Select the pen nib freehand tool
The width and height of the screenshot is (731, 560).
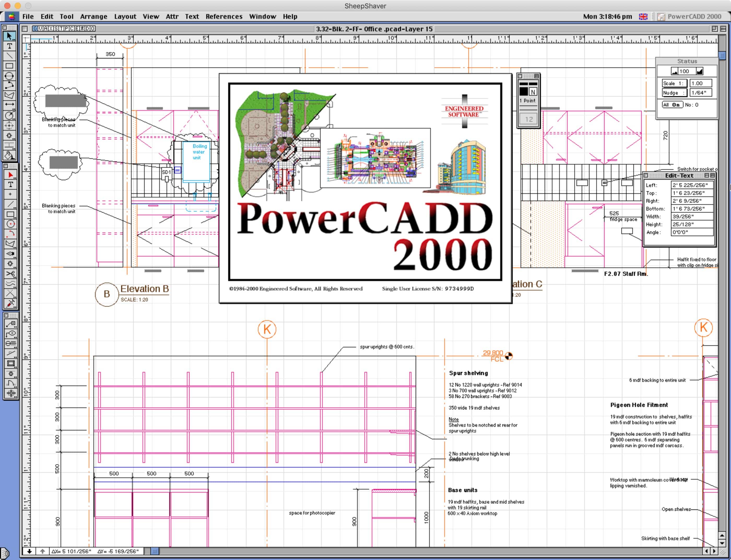pyautogui.click(x=10, y=254)
